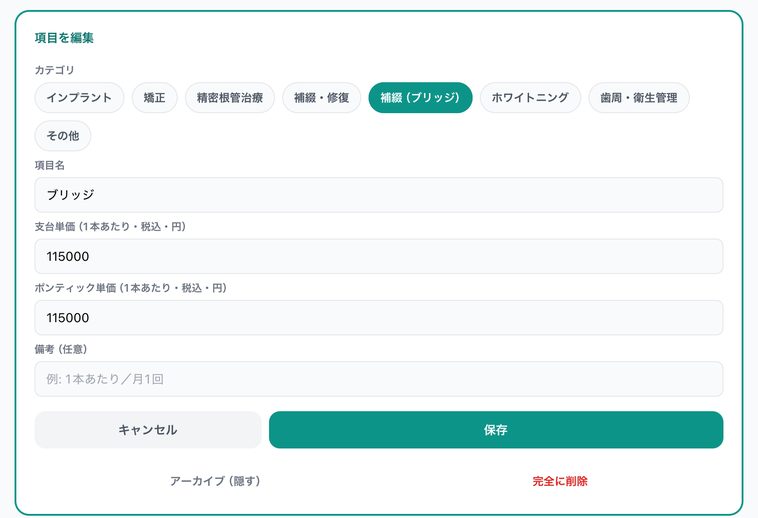The image size is (758, 518).
Task: Click the ポンティック単価 (1本あたり・税込・円) label
Action: click(131, 288)
